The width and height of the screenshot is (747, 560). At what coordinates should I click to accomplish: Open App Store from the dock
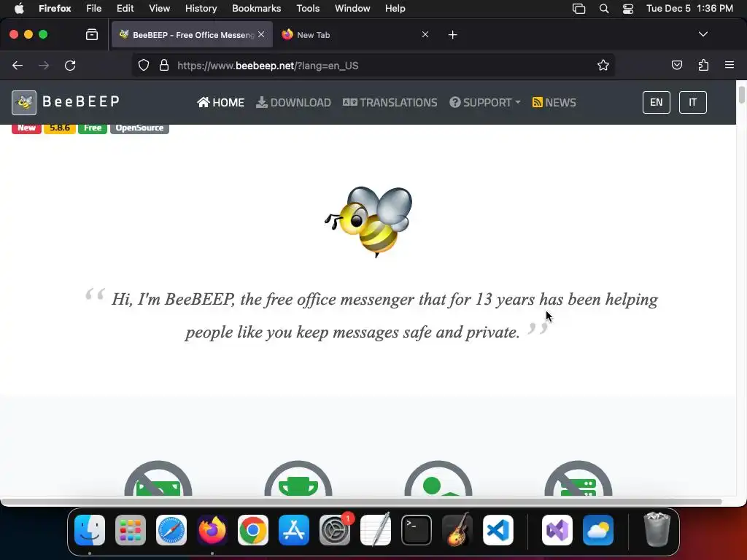point(294,530)
